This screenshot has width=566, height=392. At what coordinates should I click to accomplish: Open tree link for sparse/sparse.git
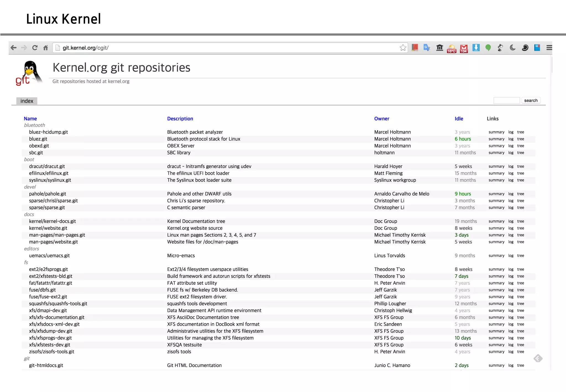click(x=521, y=208)
